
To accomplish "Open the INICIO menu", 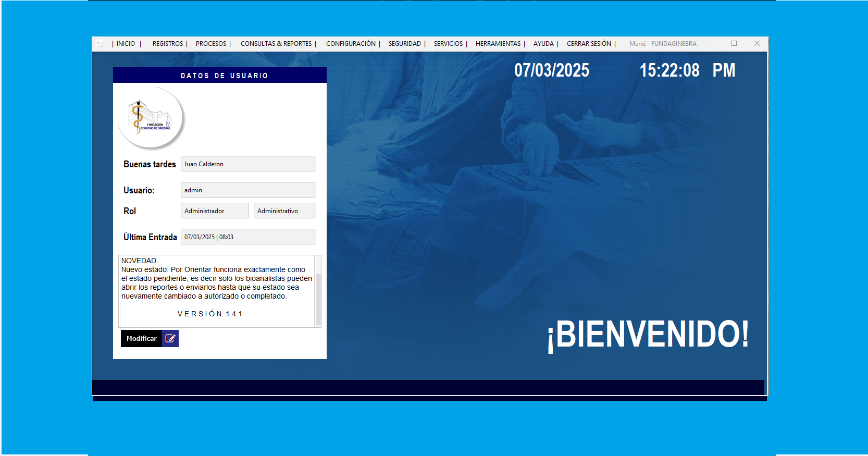I will 126,44.
